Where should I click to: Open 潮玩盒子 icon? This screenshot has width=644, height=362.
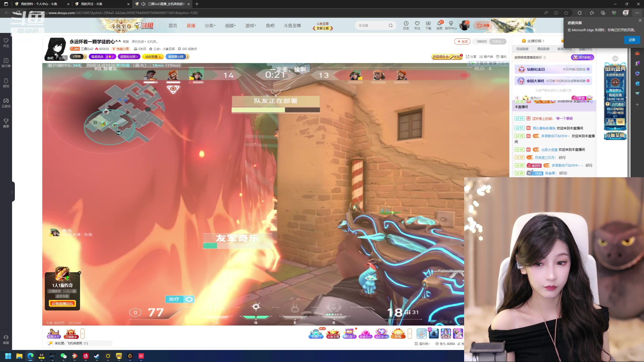pyautogui.click(x=349, y=334)
